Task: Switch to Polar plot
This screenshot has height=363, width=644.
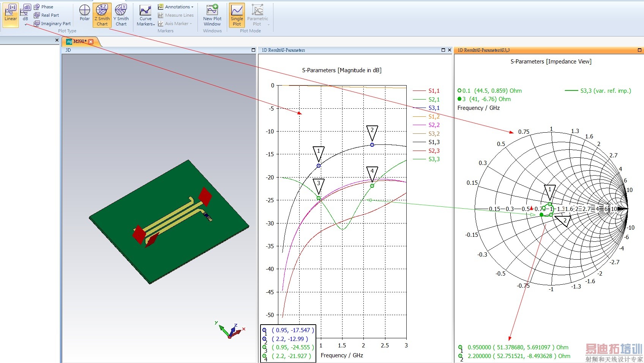Action: point(85,13)
